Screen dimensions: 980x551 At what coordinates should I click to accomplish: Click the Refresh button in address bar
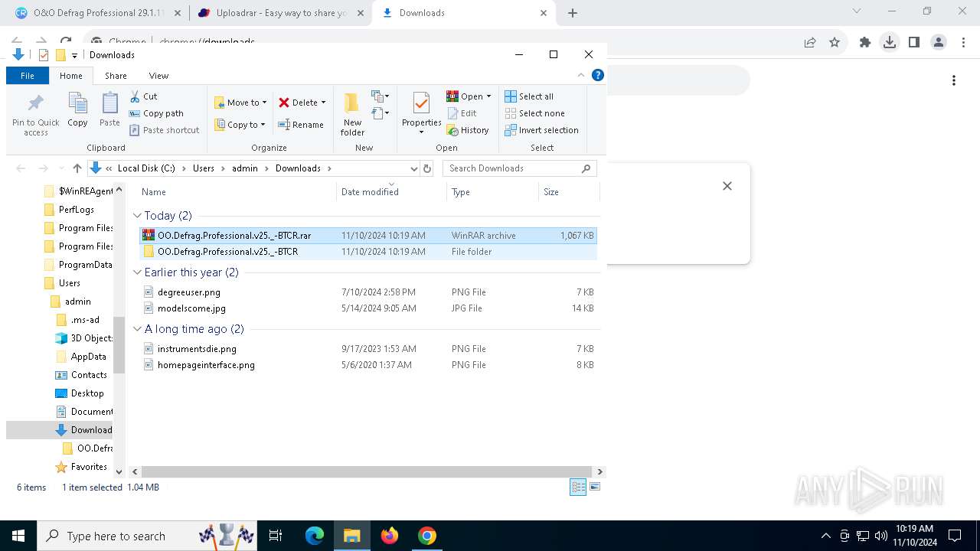click(427, 168)
